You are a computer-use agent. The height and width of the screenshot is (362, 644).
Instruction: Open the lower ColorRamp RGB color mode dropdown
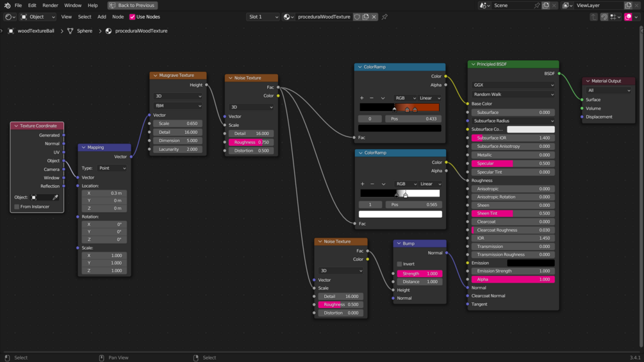[x=406, y=184]
